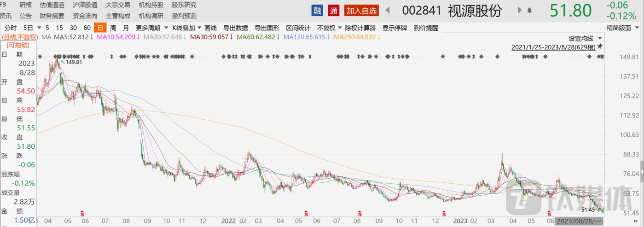Click the 导出图形 export chart button

[267, 28]
